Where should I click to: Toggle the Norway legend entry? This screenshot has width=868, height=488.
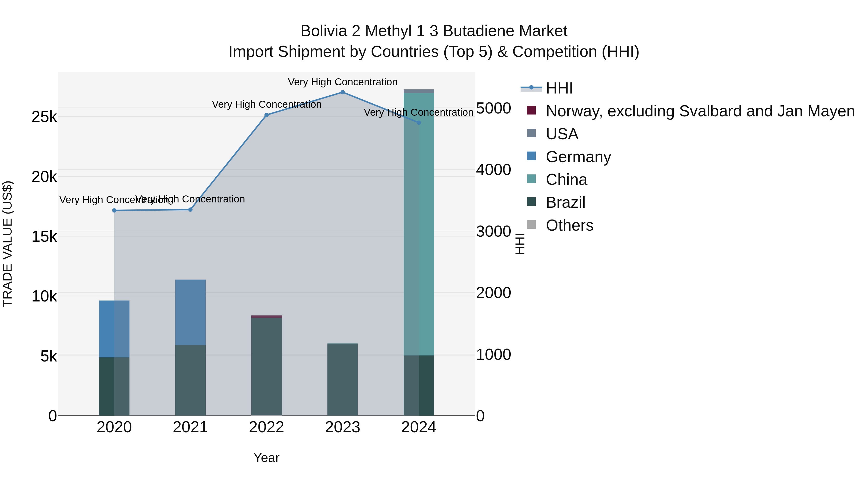click(691, 111)
